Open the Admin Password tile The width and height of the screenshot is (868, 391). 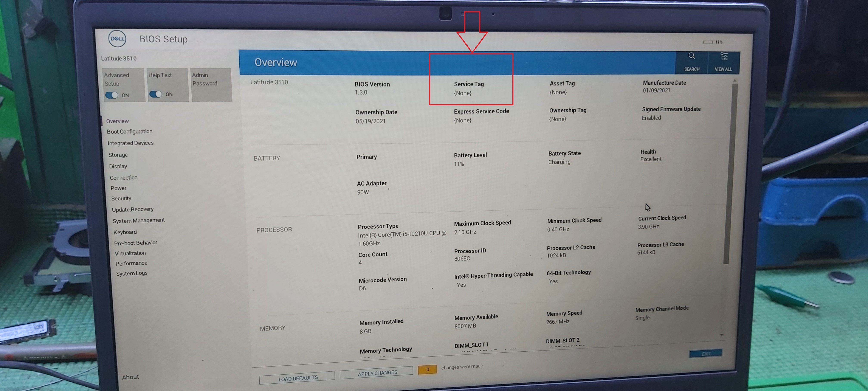click(212, 85)
